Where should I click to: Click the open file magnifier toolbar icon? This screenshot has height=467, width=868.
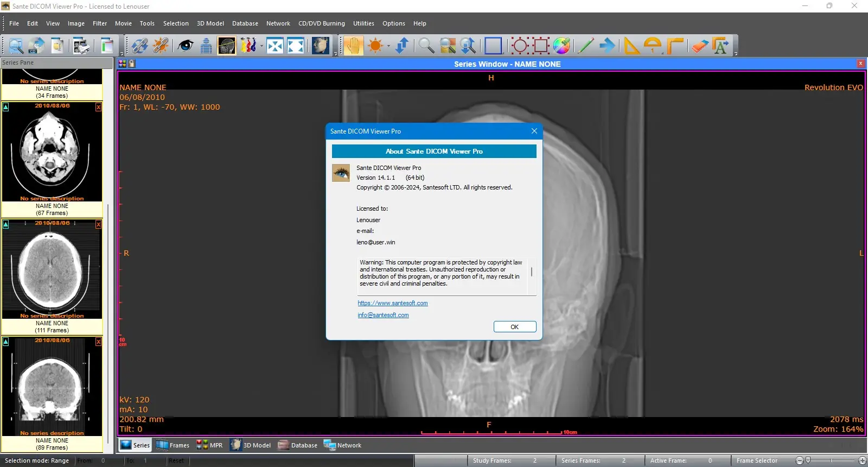tap(16, 46)
